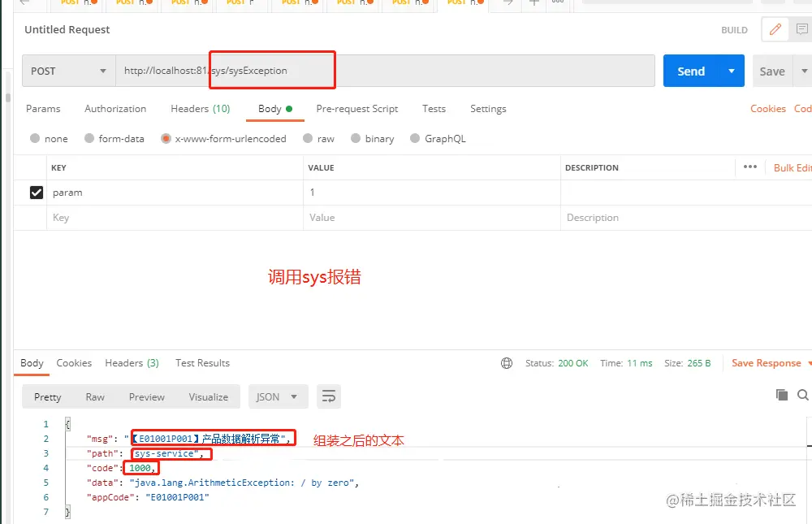The width and height of the screenshot is (812, 524).
Task: Copy response with the copy icon
Action: [x=781, y=395]
